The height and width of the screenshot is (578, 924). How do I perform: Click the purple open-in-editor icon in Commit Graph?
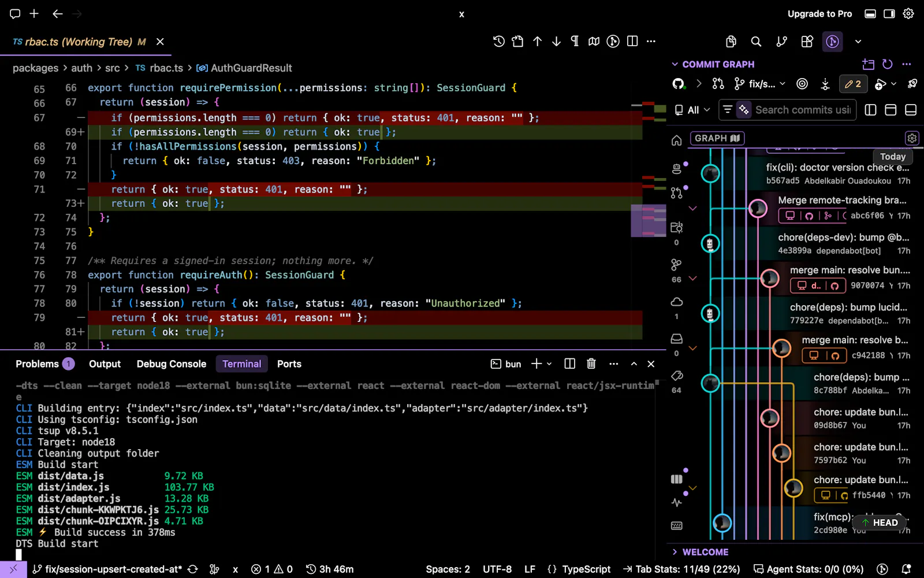point(868,64)
